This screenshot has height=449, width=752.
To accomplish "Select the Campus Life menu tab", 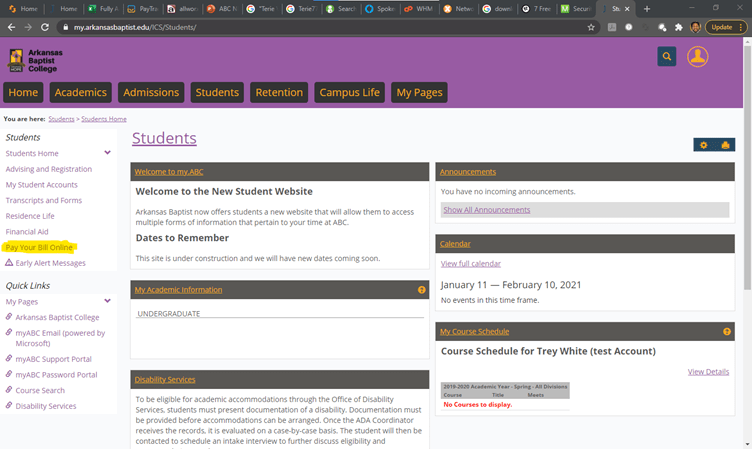I will click(x=349, y=93).
